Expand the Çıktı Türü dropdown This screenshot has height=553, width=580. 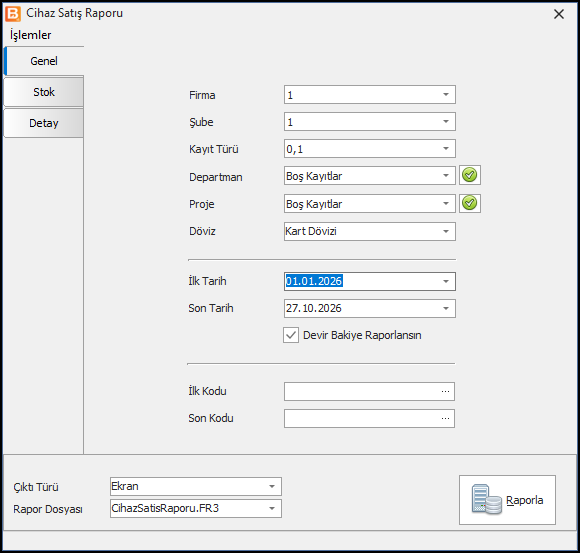click(272, 486)
